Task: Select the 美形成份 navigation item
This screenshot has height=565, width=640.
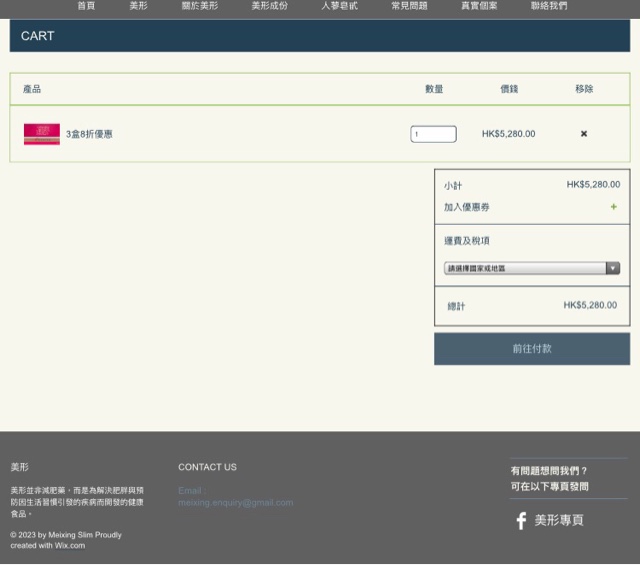Action: pyautogui.click(x=269, y=6)
